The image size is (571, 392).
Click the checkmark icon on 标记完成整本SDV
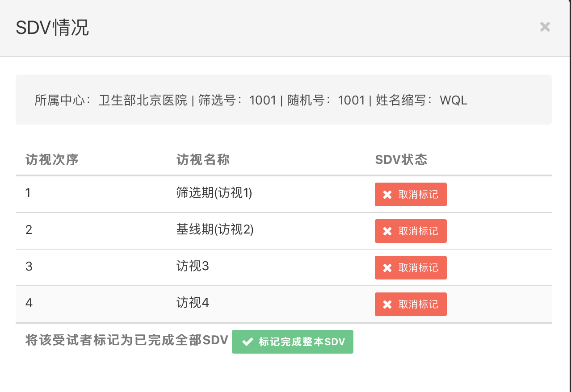(x=247, y=342)
